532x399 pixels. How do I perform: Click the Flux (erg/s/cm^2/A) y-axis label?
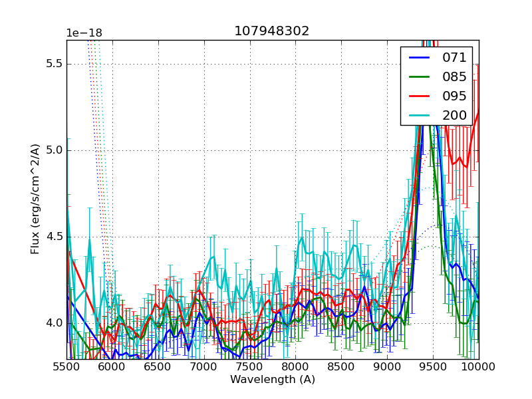coord(35,199)
